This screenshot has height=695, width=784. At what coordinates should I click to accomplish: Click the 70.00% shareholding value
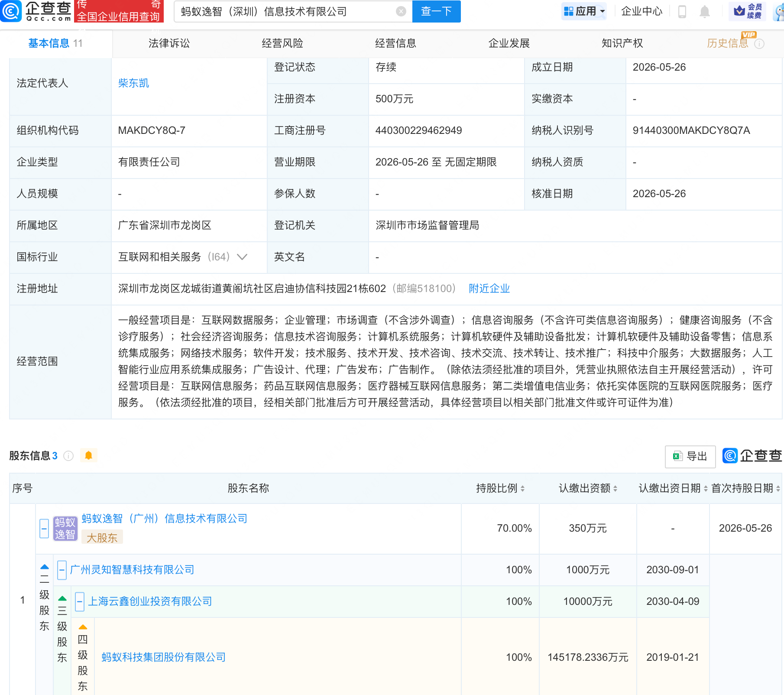pos(514,528)
